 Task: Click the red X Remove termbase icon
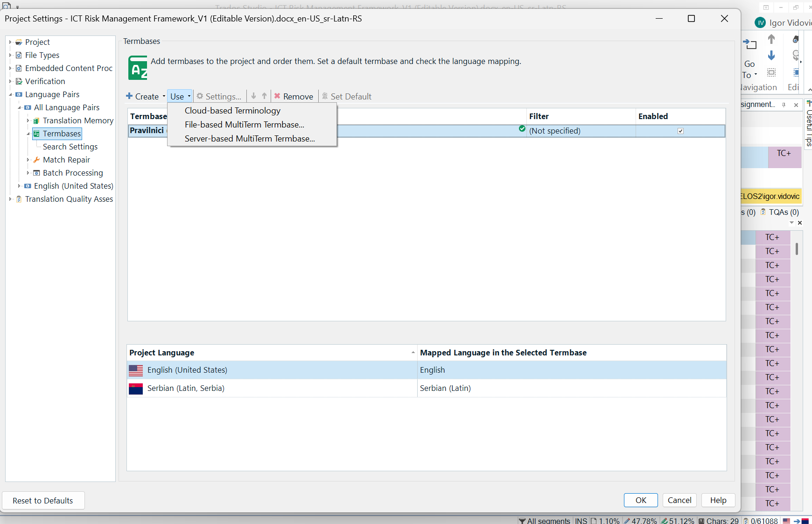point(277,96)
